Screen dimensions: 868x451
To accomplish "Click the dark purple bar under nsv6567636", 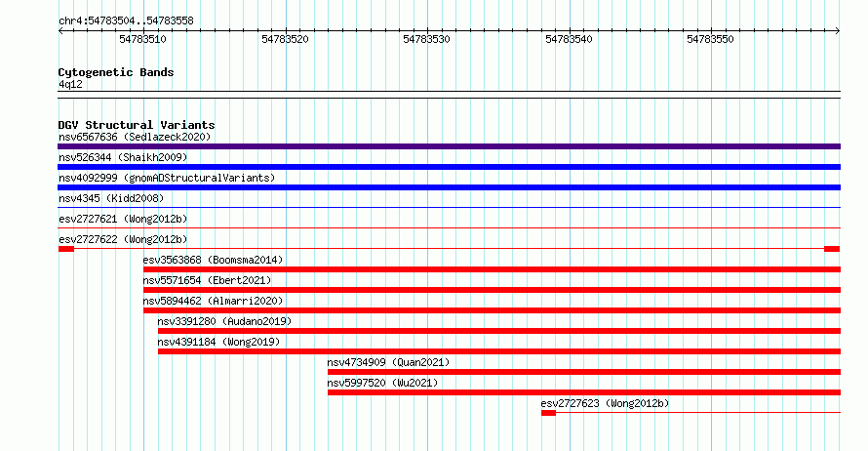I will coord(449,146).
